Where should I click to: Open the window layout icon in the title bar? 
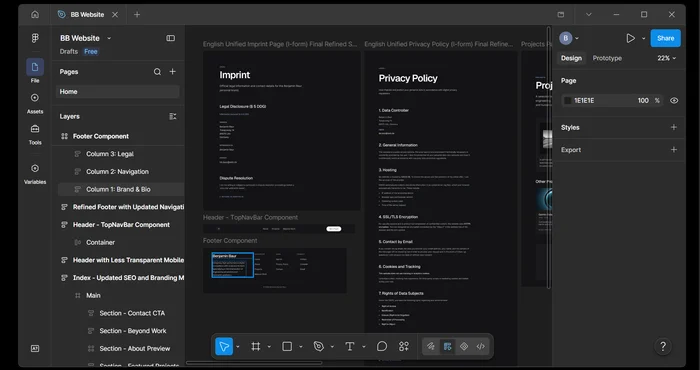(561, 14)
